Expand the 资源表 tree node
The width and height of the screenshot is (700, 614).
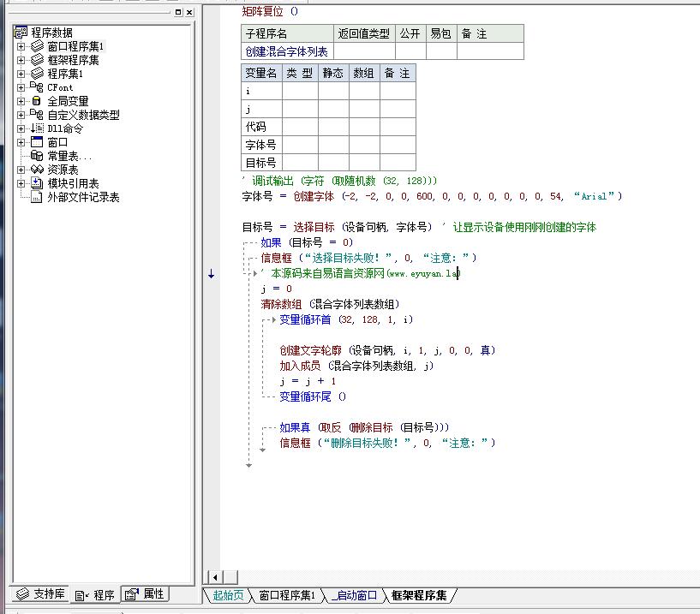click(21, 170)
